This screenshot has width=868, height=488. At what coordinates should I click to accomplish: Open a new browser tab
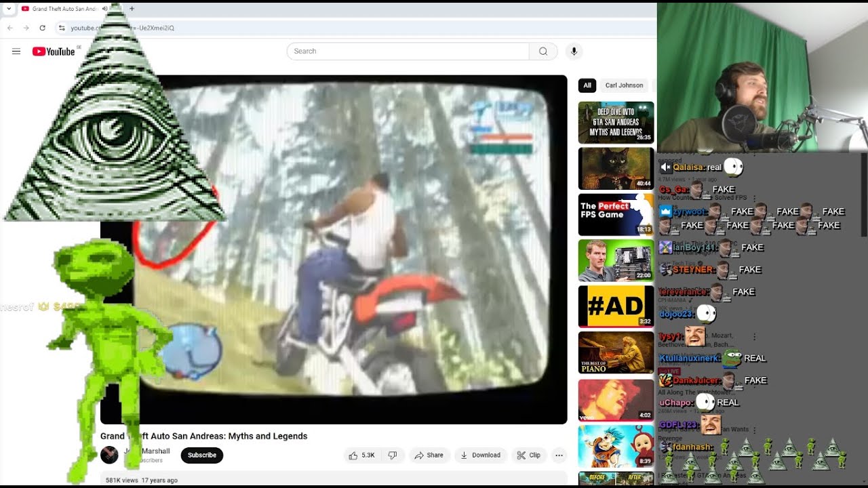point(132,9)
